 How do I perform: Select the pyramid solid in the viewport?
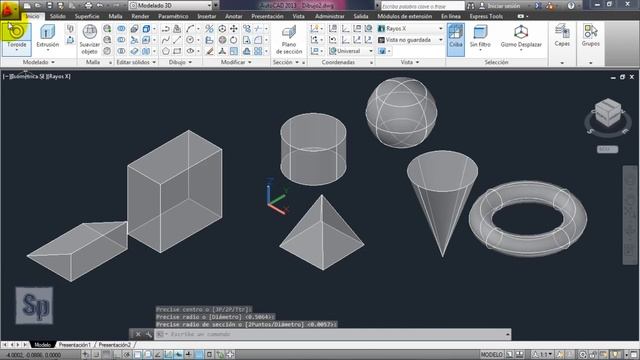[x=322, y=233]
